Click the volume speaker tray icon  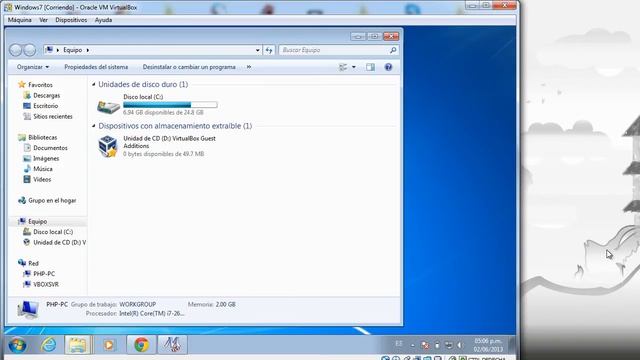click(x=460, y=345)
